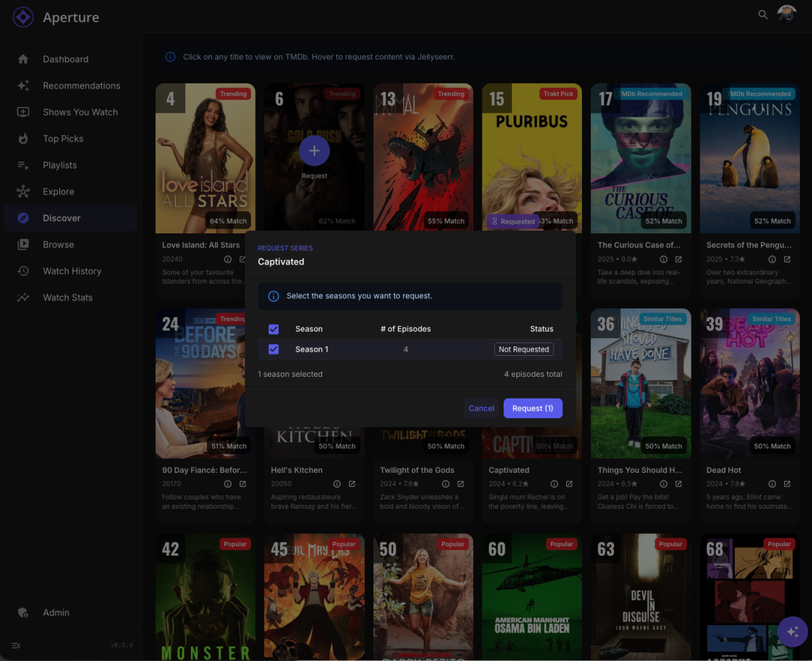Image resolution: width=812 pixels, height=661 pixels.
Task: Open info icon for Secrets of the Penguins
Action: point(772,259)
